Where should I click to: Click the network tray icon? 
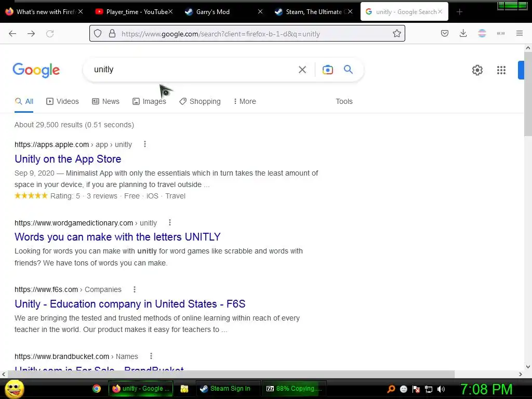(429, 389)
